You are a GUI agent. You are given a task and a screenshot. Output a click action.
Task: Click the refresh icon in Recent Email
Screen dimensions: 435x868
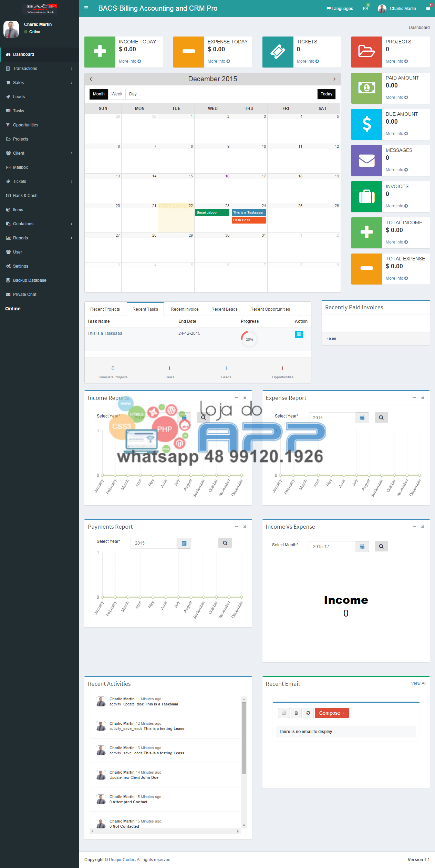[308, 713]
